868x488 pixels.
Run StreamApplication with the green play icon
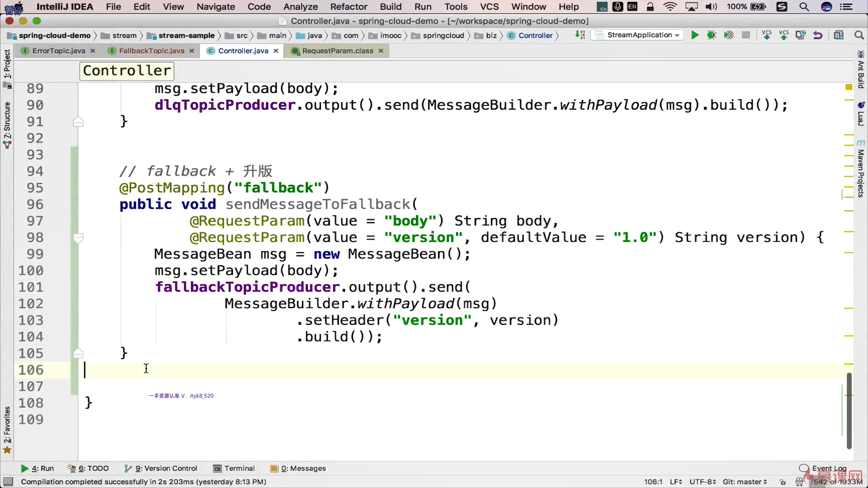695,35
